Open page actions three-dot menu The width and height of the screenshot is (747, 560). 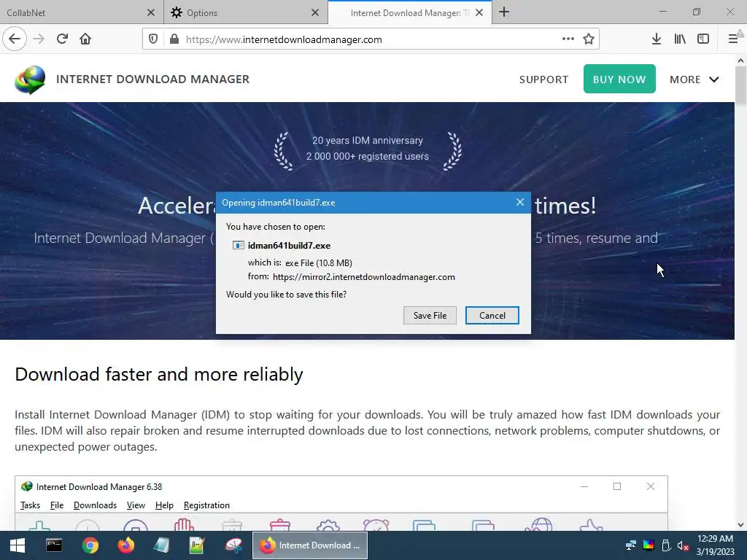coord(568,39)
